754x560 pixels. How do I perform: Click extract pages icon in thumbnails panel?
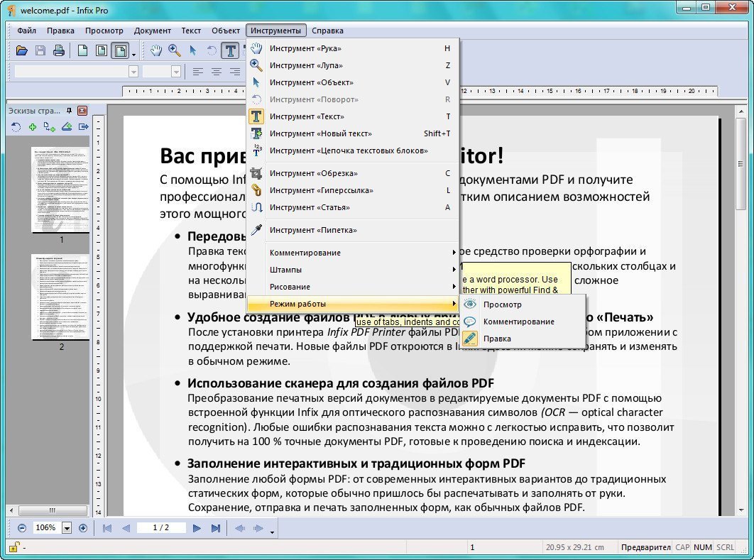tap(83, 127)
